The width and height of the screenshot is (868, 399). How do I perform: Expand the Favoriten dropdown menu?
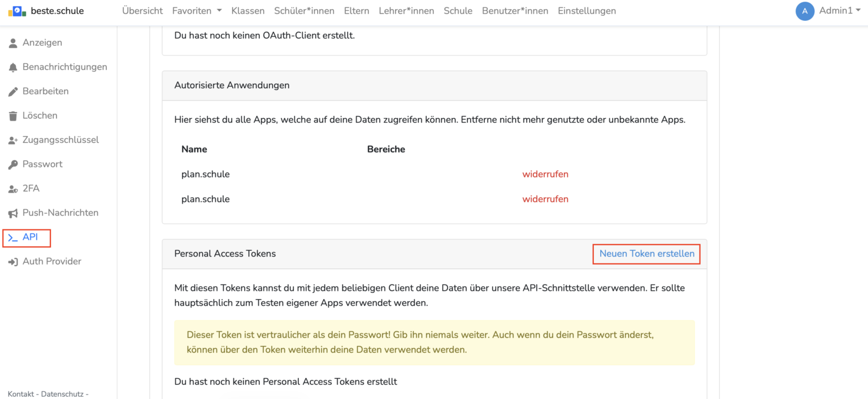[197, 11]
